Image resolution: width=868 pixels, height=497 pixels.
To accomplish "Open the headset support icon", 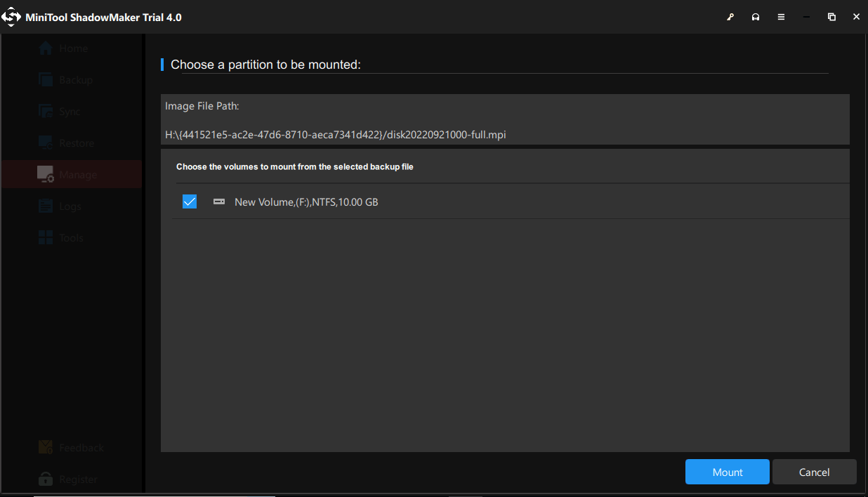I will tap(756, 17).
